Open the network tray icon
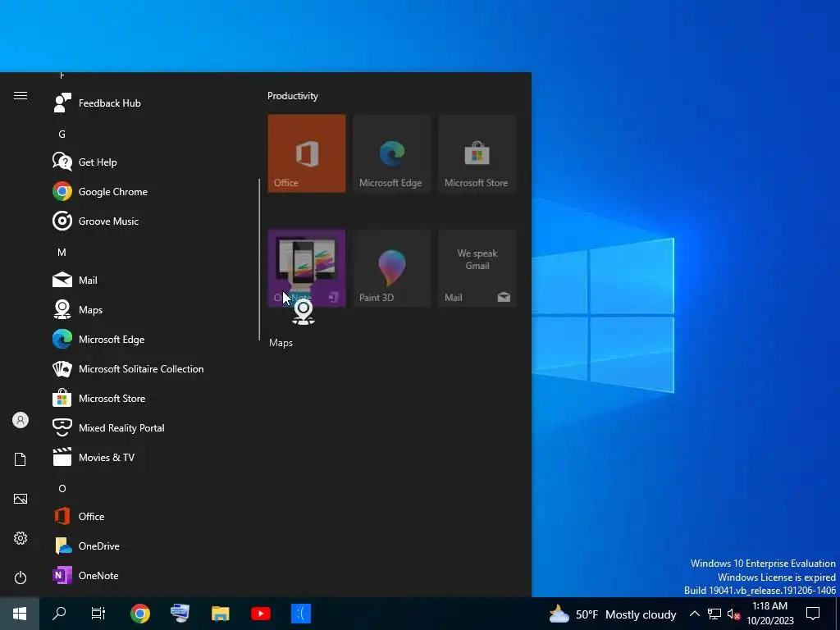 tap(714, 614)
